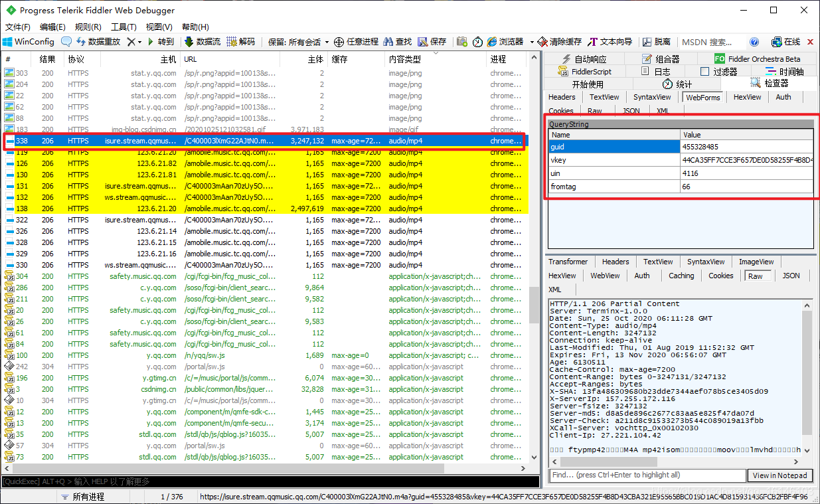
Task: Switch to the 统计 statistics tab
Action: pos(677,84)
